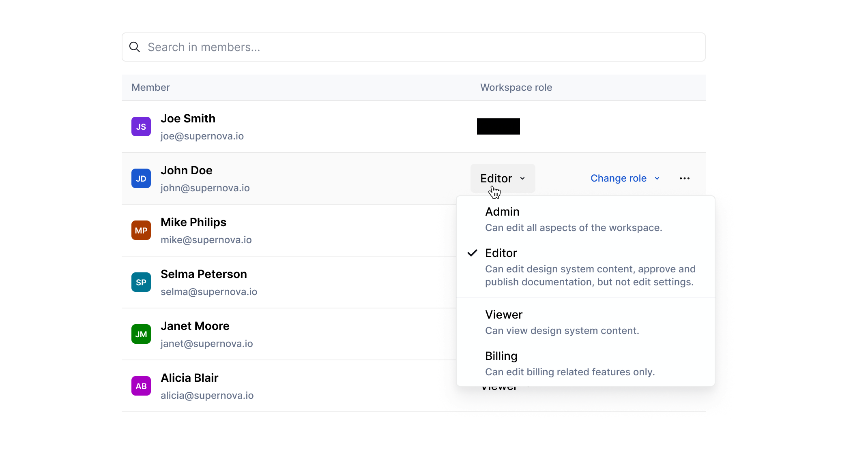Select the Billing role option

pos(501,356)
